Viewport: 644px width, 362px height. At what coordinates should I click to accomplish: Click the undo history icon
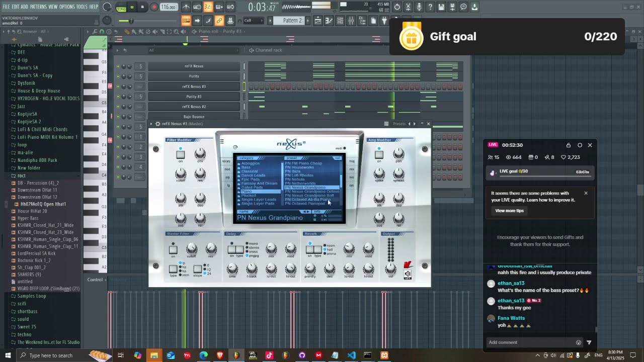397,7
